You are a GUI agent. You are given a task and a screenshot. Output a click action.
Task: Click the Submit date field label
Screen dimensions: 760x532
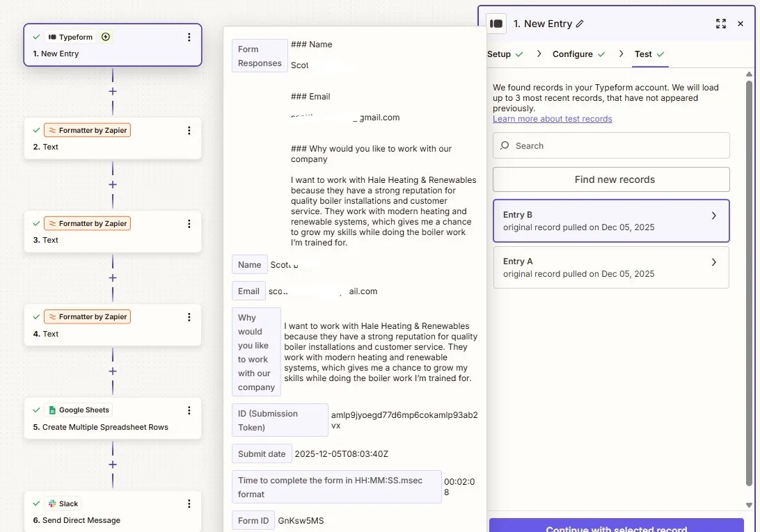pyautogui.click(x=262, y=454)
